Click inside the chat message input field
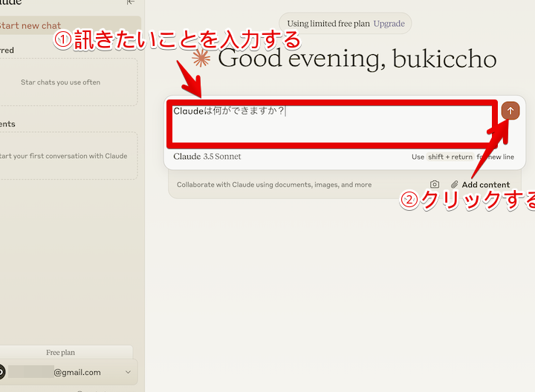 [x=332, y=124]
